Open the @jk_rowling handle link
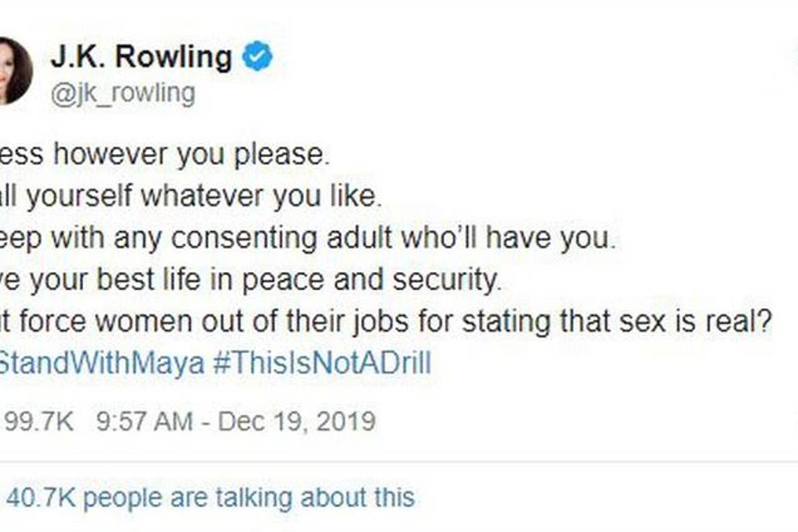This screenshot has width=798, height=532. (x=123, y=94)
